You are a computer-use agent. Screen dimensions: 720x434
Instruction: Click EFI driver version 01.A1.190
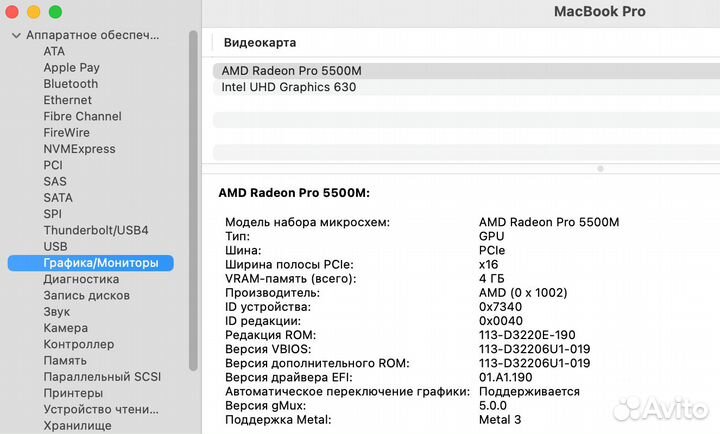click(x=506, y=378)
